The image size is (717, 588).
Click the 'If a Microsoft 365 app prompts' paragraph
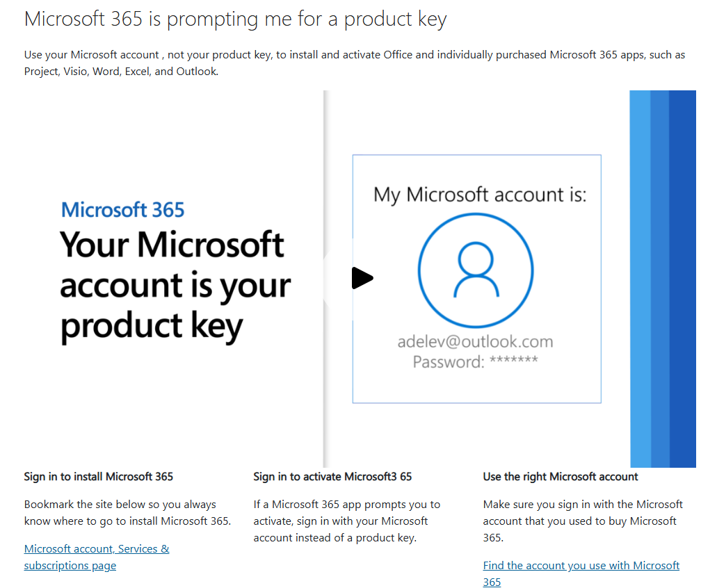(x=346, y=521)
